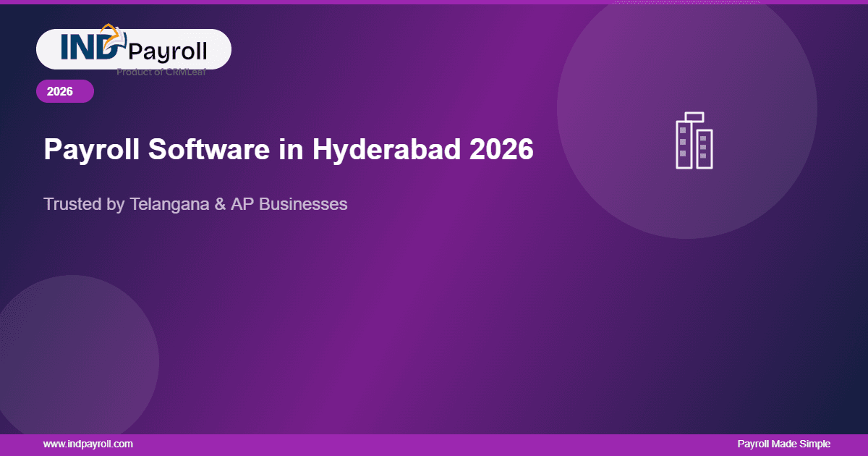This screenshot has width=868, height=456.
Task: Click the left taller tower of the building icon
Action: point(684,145)
